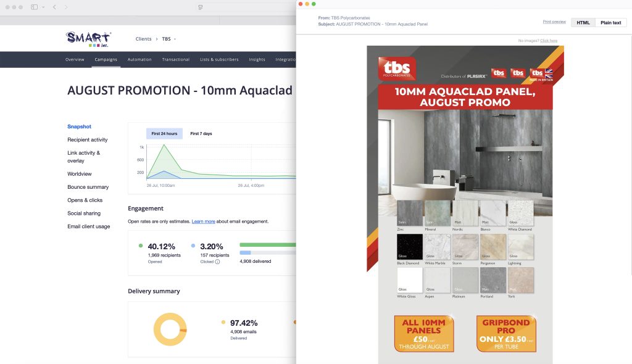Viewport: 632px width, 364px height.
Task: Open the Automation nav tab
Action: tap(139, 60)
